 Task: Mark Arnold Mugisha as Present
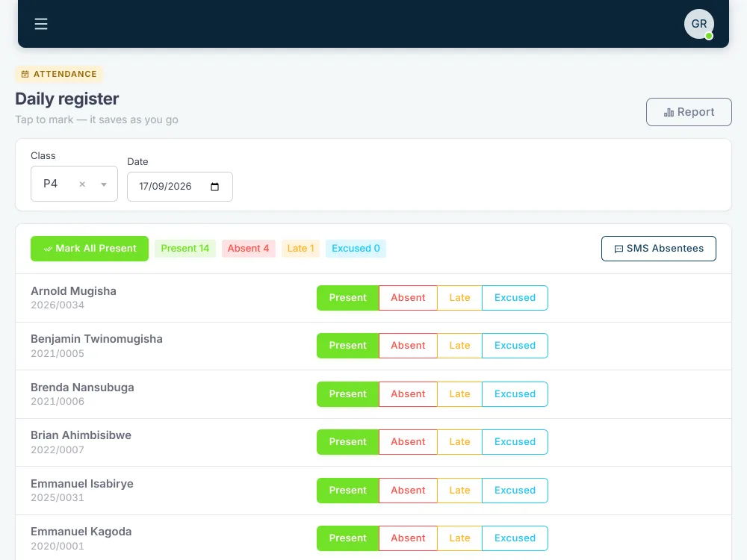348,298
